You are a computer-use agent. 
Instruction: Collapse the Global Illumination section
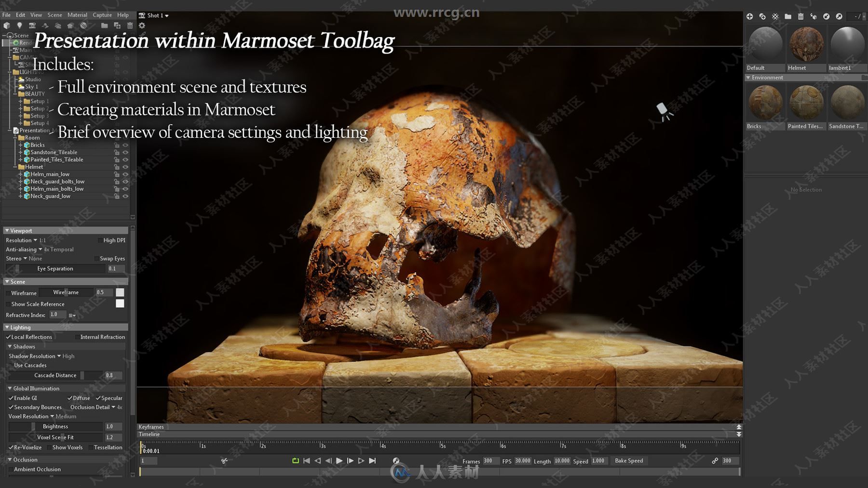point(10,389)
